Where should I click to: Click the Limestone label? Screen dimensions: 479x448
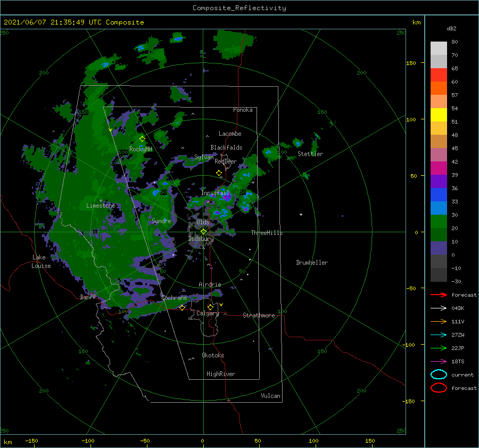click(101, 206)
